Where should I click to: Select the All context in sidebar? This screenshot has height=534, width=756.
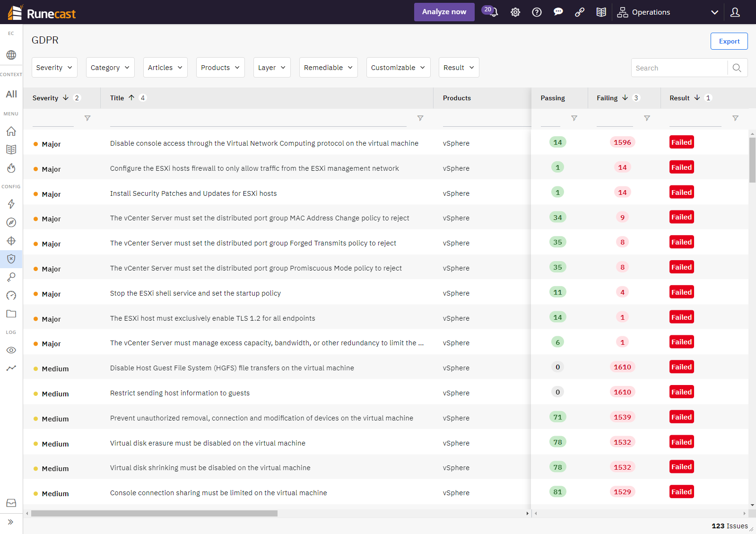(11, 94)
